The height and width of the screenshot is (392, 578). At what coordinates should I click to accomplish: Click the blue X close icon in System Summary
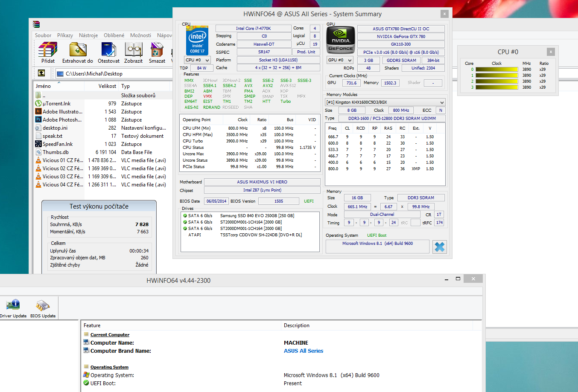[x=439, y=247]
